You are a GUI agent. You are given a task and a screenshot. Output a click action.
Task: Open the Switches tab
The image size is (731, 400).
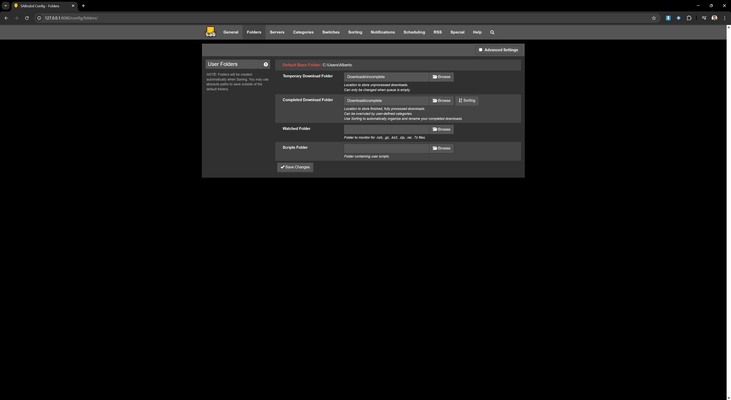click(331, 32)
